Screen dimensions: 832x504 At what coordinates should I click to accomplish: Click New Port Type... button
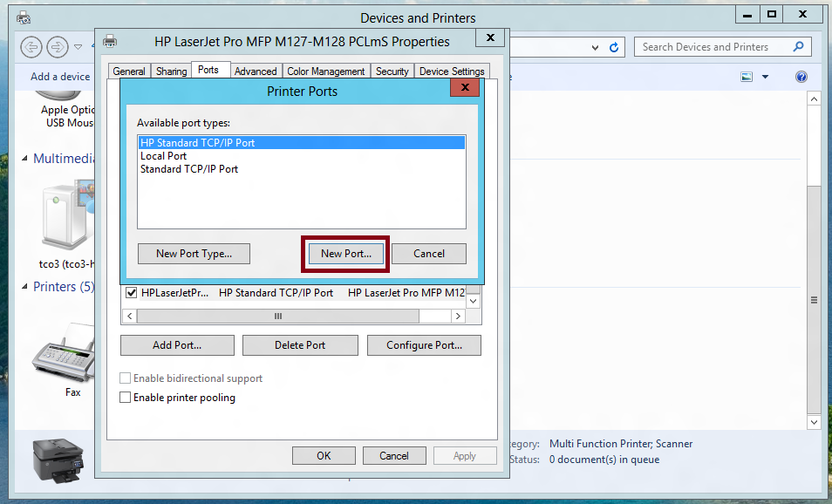194,254
